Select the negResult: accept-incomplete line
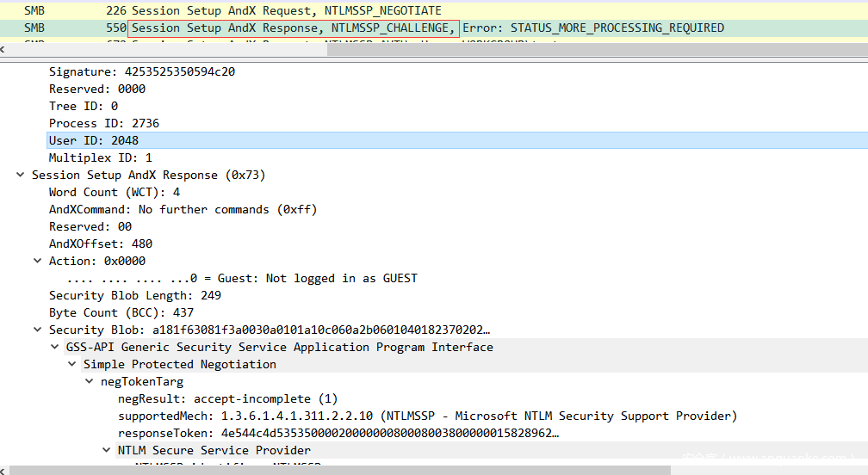The width and height of the screenshot is (868, 475). pyautogui.click(x=227, y=398)
